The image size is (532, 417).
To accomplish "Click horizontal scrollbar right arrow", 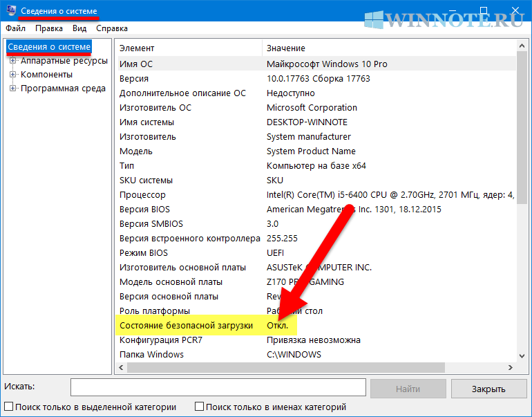I will coord(511,367).
